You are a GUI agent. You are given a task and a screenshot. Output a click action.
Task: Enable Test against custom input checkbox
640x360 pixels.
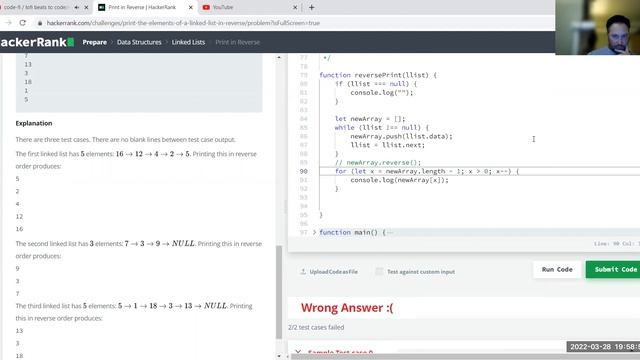tap(379, 271)
